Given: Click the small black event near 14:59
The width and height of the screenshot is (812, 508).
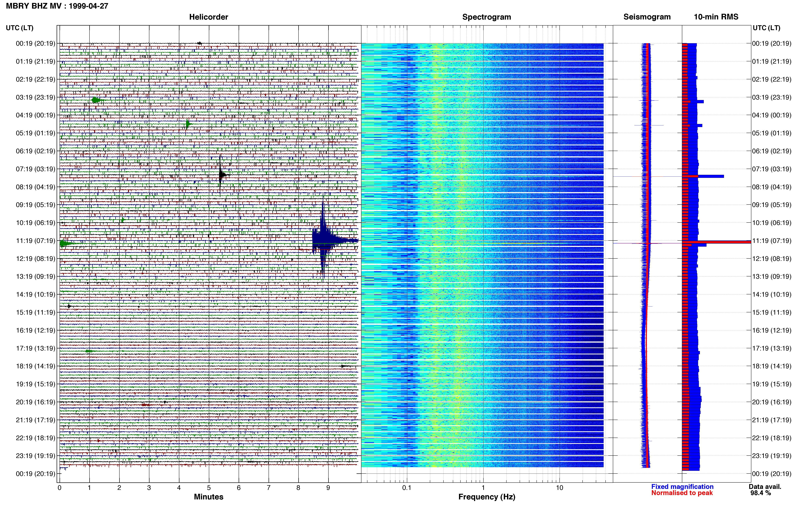Looking at the screenshot, I should (x=69, y=306).
